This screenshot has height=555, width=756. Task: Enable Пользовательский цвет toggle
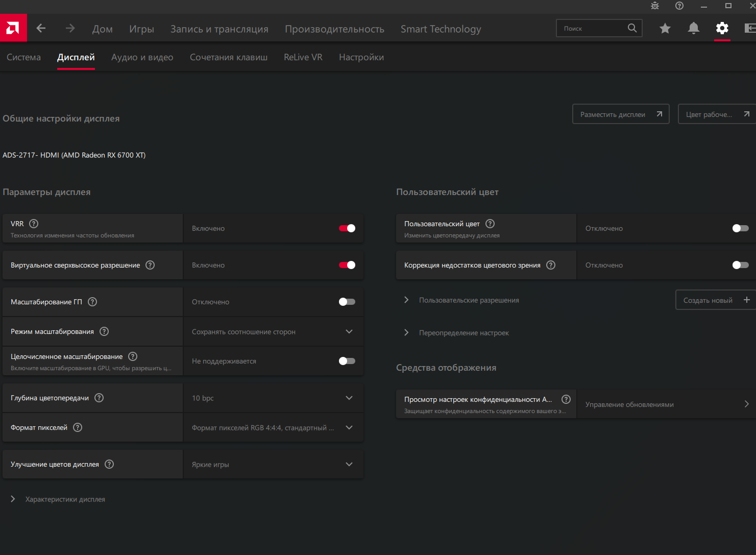pyautogui.click(x=740, y=228)
